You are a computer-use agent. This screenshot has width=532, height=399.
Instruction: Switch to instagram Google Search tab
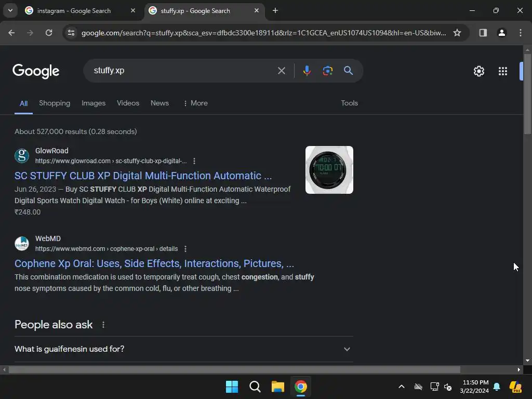tap(81, 10)
